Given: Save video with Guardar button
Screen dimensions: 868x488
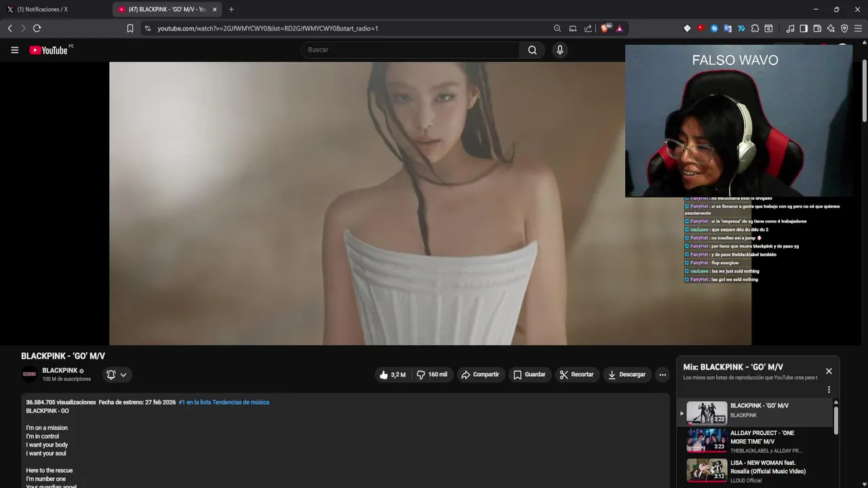Looking at the screenshot, I should coord(529,375).
